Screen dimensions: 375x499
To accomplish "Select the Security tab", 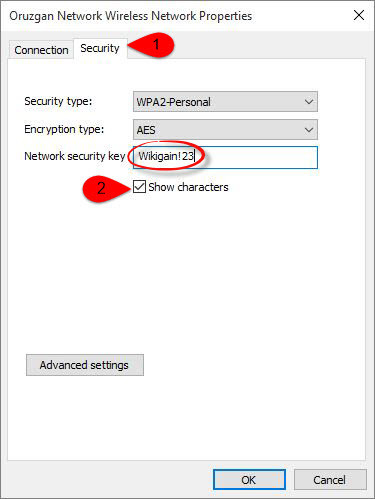I will 100,48.
